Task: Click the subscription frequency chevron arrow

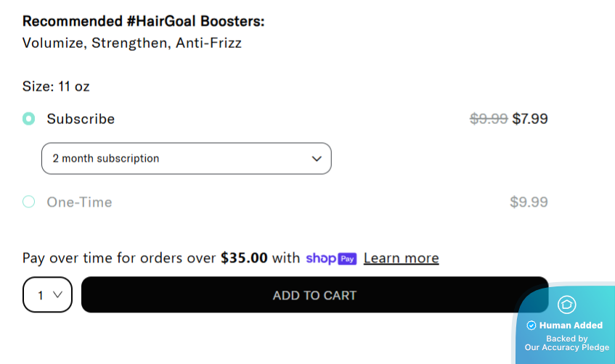Action: [317, 158]
